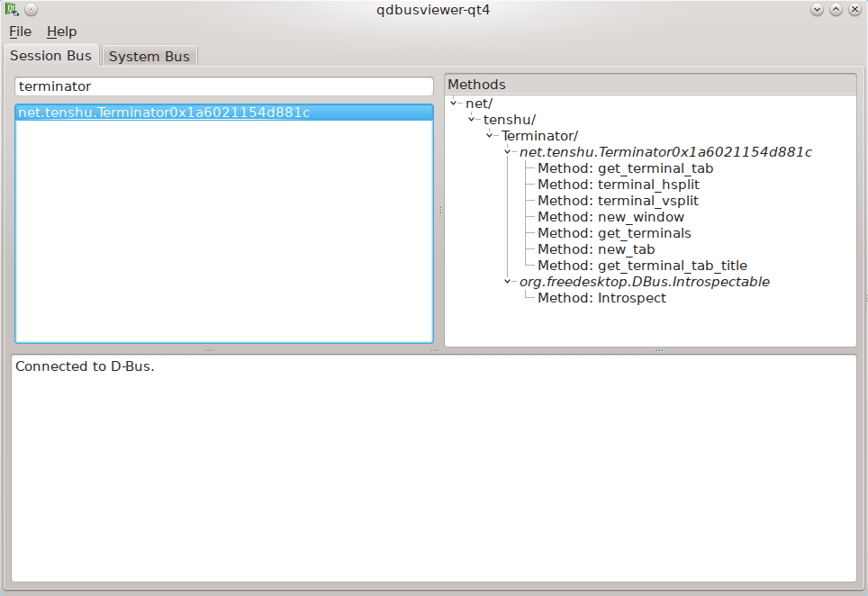Image resolution: width=868 pixels, height=596 pixels.
Task: Select net.tenshu.Terminator0x1a6021154d881c in service list
Action: 223,113
